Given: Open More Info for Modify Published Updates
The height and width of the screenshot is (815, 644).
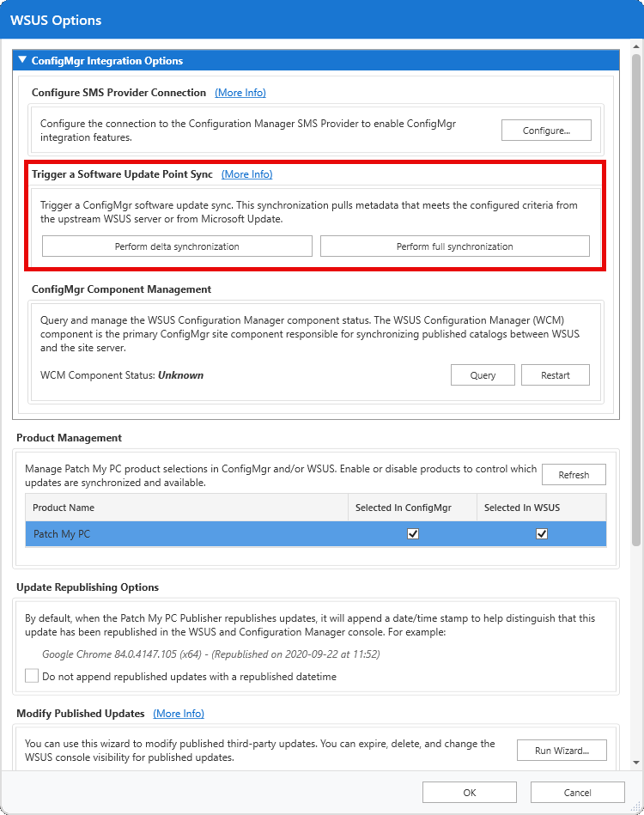Looking at the screenshot, I should point(179,714).
